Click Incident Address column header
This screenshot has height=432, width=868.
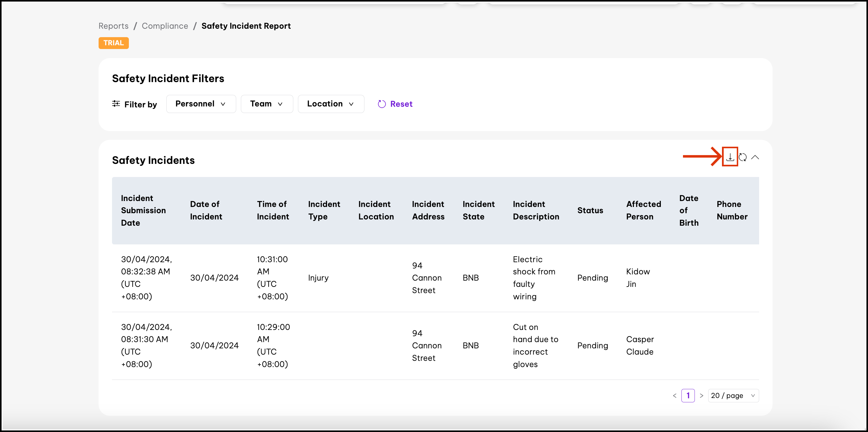coord(428,210)
